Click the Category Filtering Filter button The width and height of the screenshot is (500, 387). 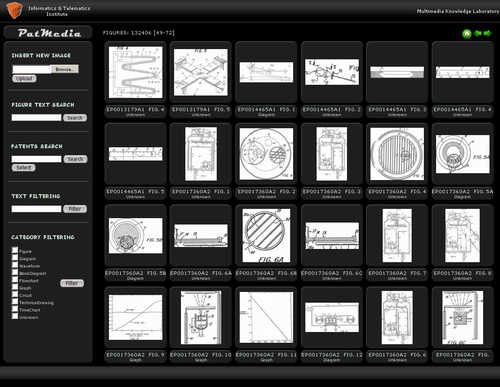pos(72,283)
